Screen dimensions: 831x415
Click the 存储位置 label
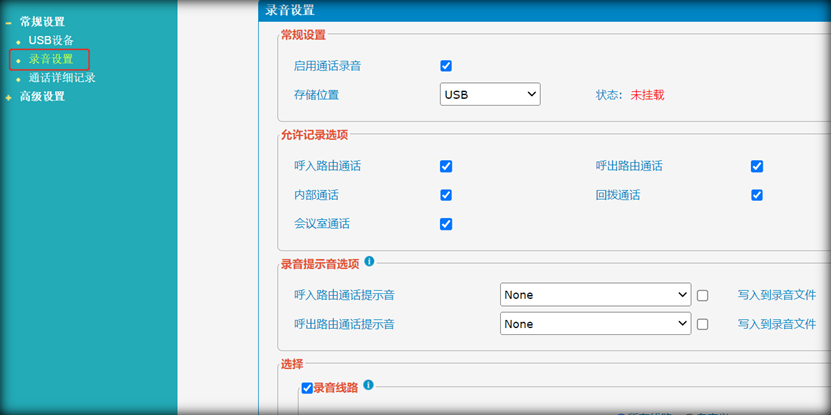[316, 95]
